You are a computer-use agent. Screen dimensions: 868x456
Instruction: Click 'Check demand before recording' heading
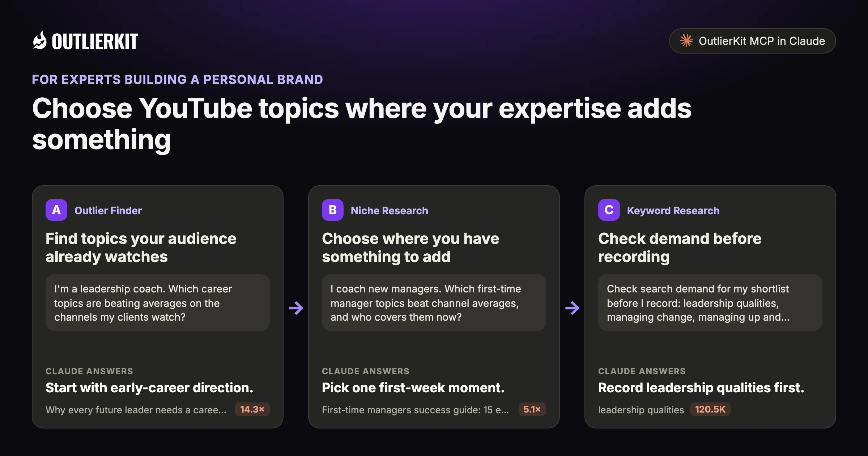click(x=680, y=248)
